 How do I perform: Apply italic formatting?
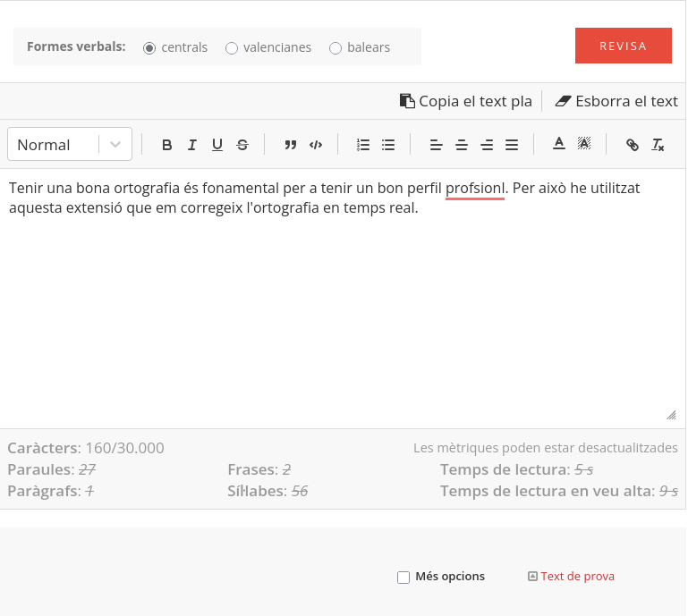[x=191, y=145]
